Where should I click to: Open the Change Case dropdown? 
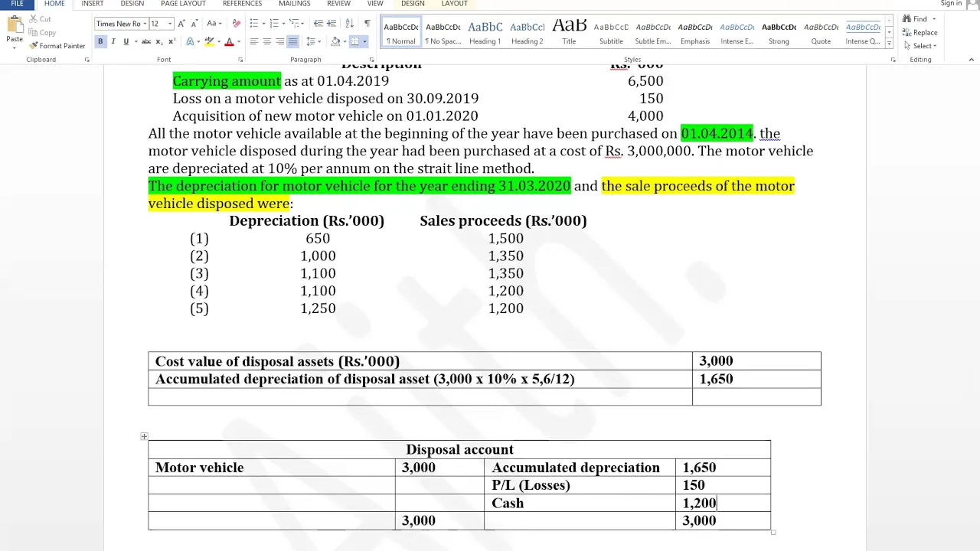click(x=214, y=24)
